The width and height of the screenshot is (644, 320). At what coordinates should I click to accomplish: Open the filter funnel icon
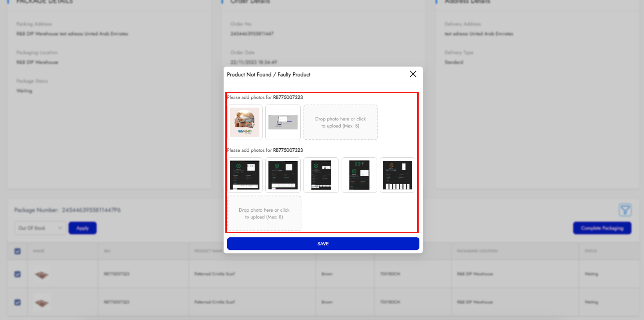point(625,210)
